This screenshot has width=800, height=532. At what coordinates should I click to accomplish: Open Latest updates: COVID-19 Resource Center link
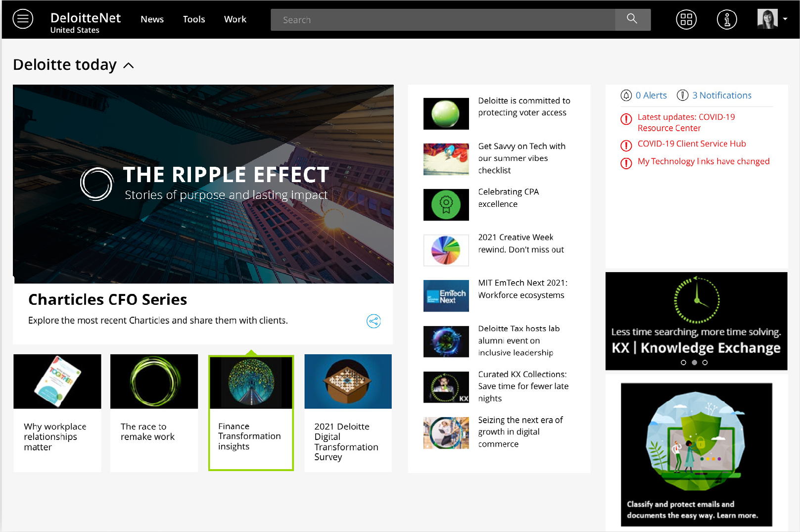(686, 122)
